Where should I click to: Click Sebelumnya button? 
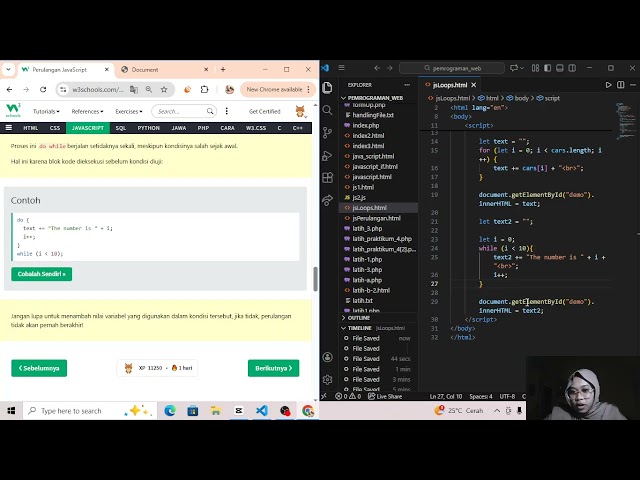39,368
